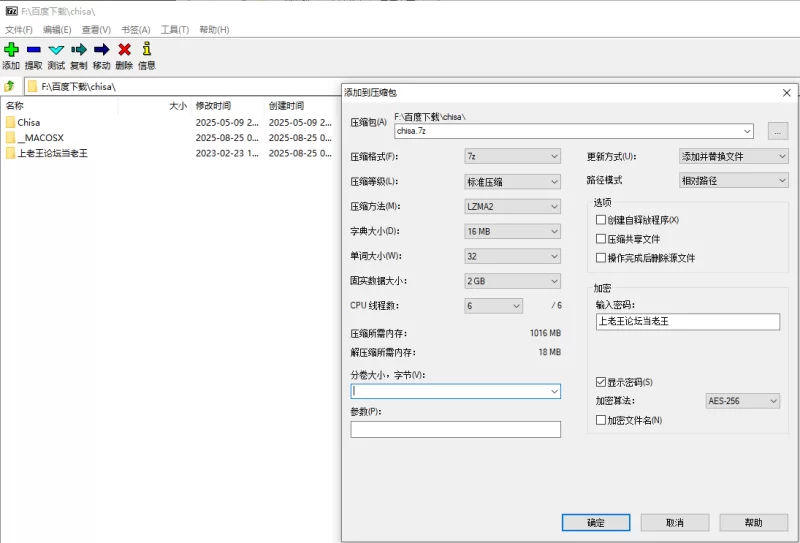Image resolution: width=800 pixels, height=543 pixels.
Task: Expand archive name chisa.7z dropdown arrow
Action: coord(747,131)
